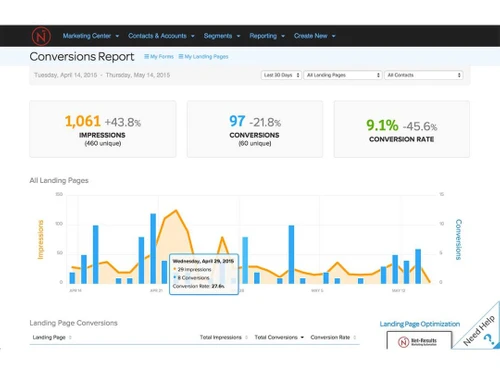This screenshot has width=500, height=375.
Task: Click the tallest blue conversions bar near APR 21
Action: point(153,249)
